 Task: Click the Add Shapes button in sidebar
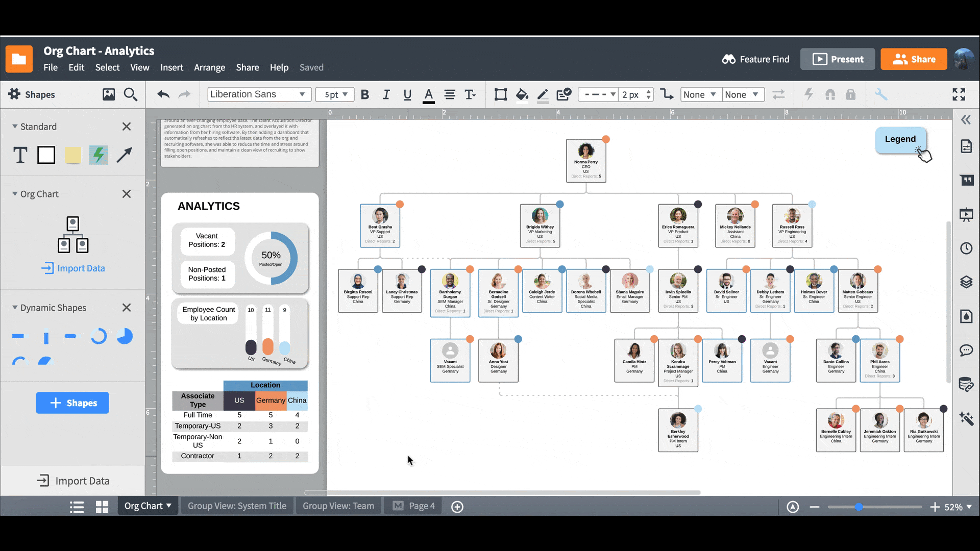pyautogui.click(x=72, y=403)
